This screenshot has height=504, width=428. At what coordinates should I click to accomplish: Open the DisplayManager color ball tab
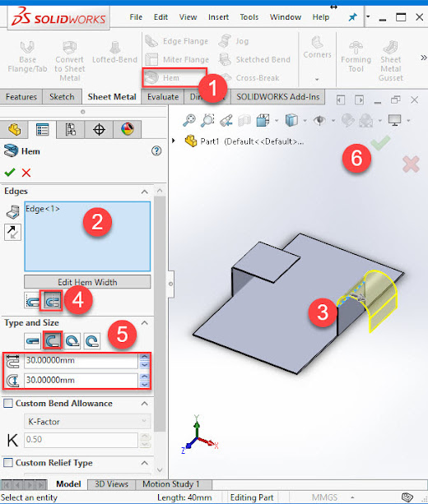128,130
